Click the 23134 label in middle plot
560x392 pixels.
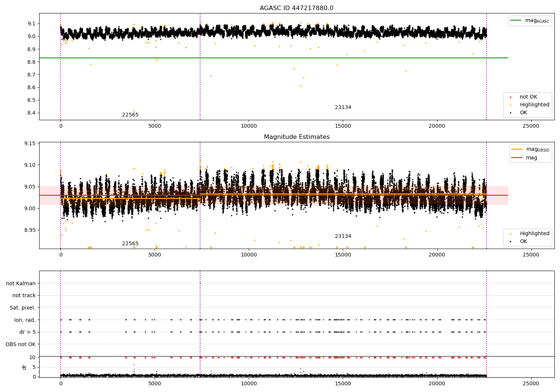pos(343,236)
